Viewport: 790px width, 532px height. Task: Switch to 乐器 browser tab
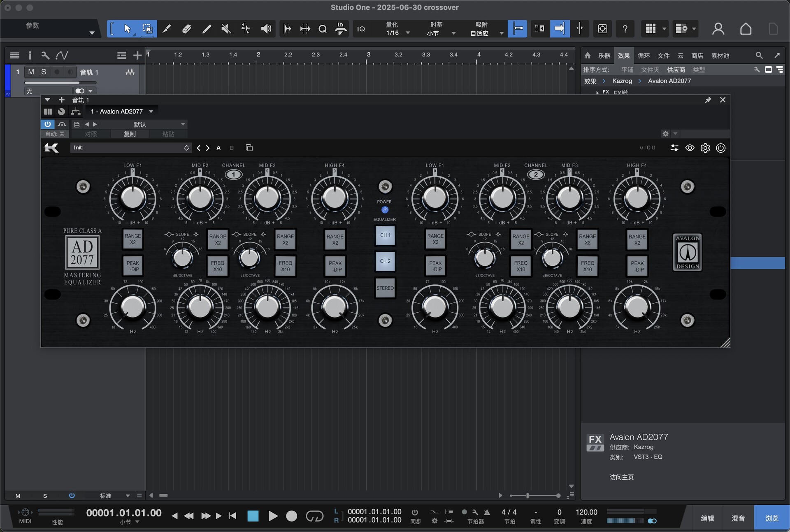604,56
